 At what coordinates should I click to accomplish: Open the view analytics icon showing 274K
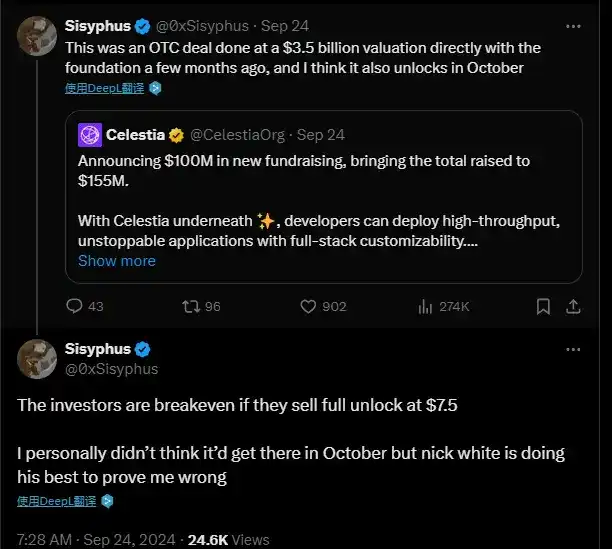coord(424,307)
